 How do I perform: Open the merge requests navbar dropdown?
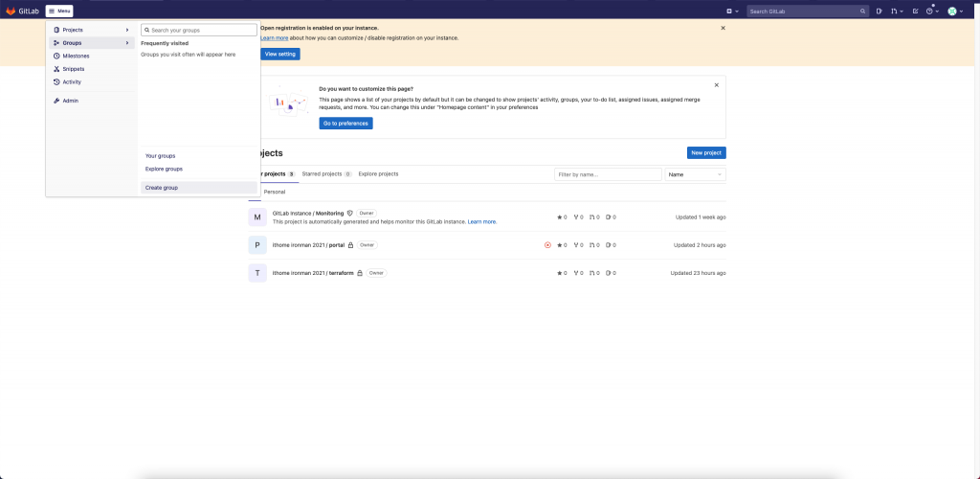[897, 11]
